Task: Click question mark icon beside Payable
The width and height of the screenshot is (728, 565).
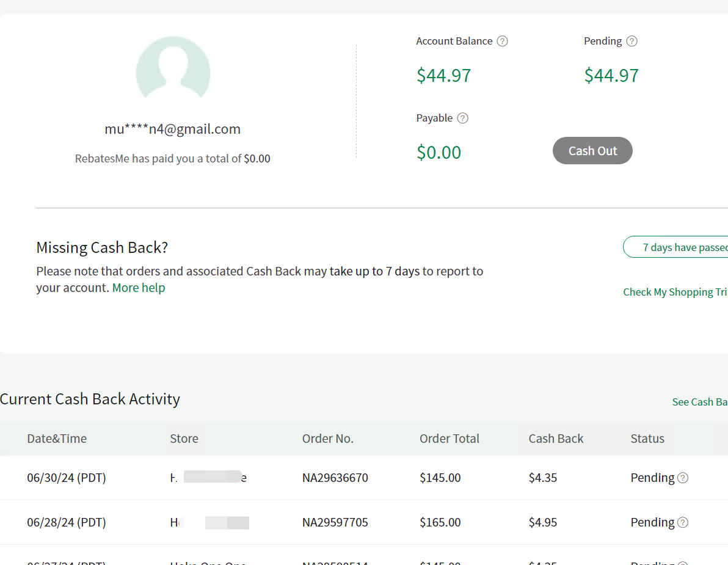Action: [463, 118]
